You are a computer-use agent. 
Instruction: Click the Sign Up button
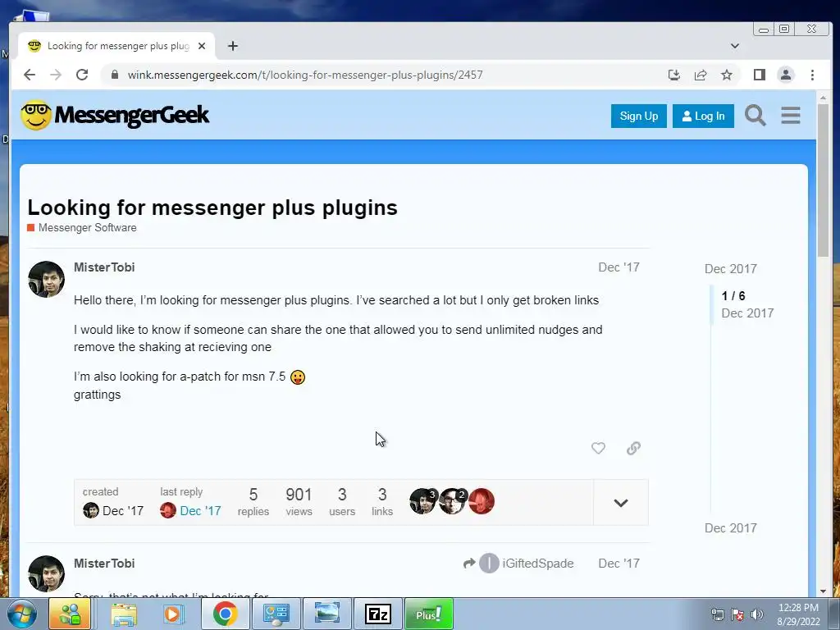(638, 116)
